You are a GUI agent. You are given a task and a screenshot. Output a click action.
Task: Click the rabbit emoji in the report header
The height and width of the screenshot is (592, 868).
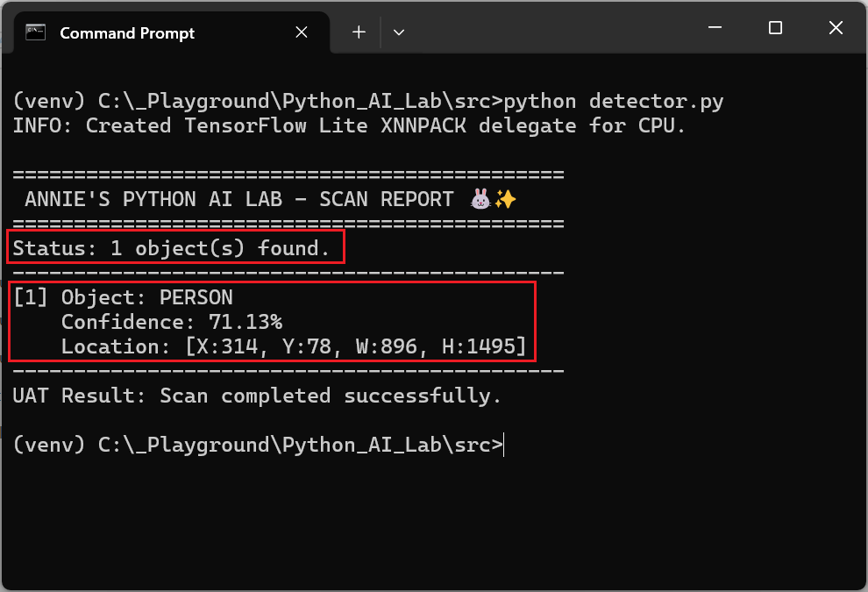point(480,200)
